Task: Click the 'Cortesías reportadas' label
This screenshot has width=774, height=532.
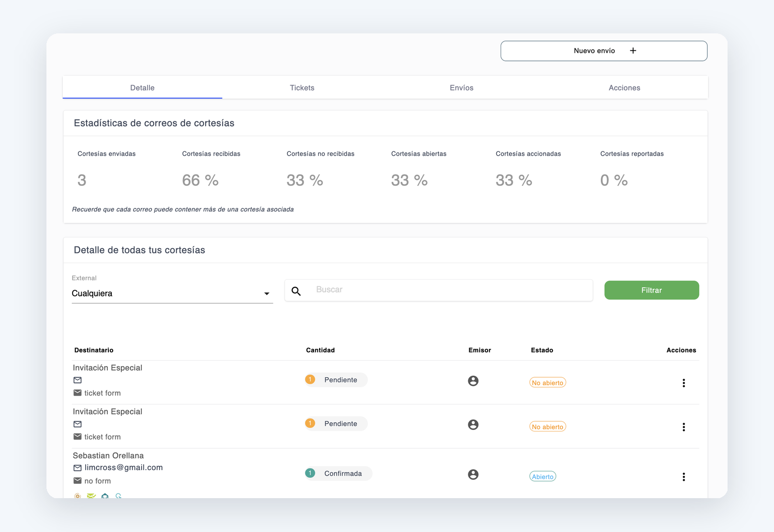Action: 632,154
